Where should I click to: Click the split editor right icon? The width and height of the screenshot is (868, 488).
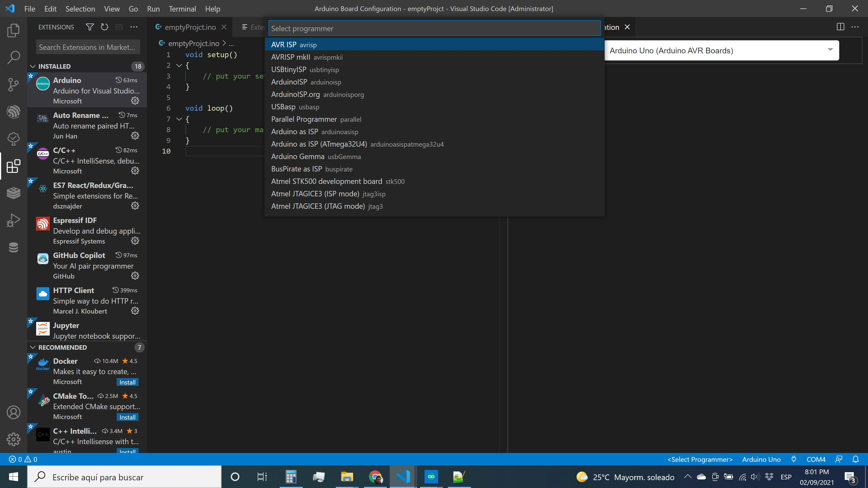840,27
